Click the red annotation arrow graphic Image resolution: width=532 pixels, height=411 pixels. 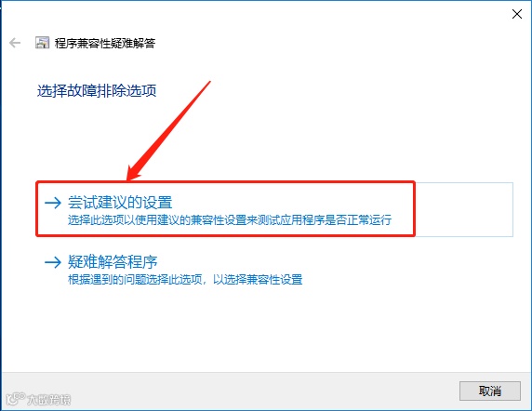tap(168, 131)
